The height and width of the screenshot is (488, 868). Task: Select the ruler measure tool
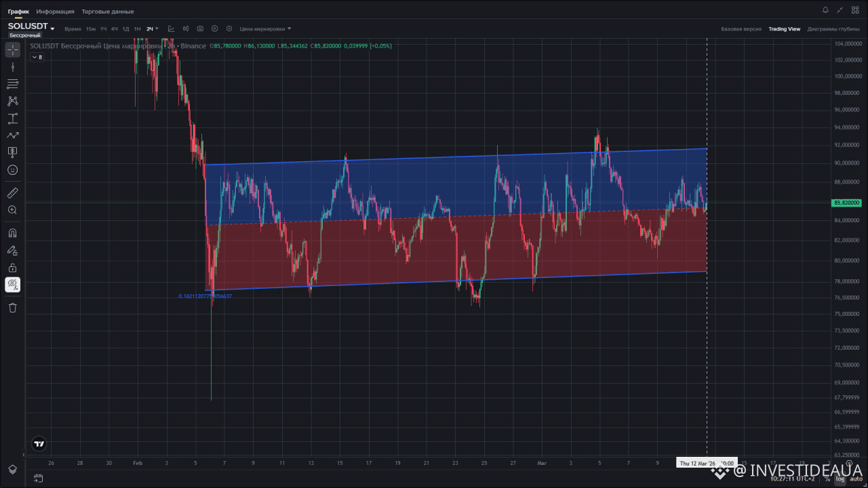12,193
